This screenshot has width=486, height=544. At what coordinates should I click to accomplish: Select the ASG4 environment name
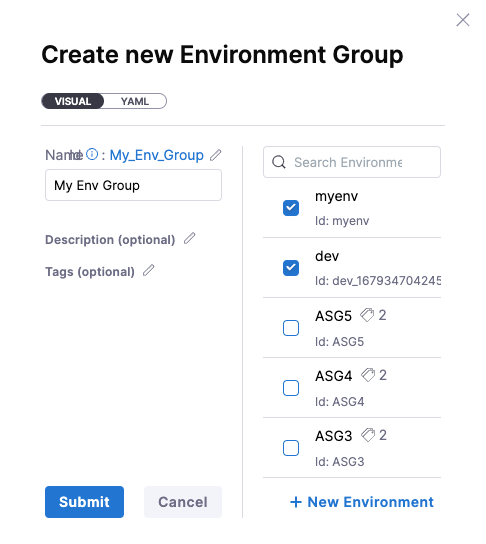coord(334,376)
